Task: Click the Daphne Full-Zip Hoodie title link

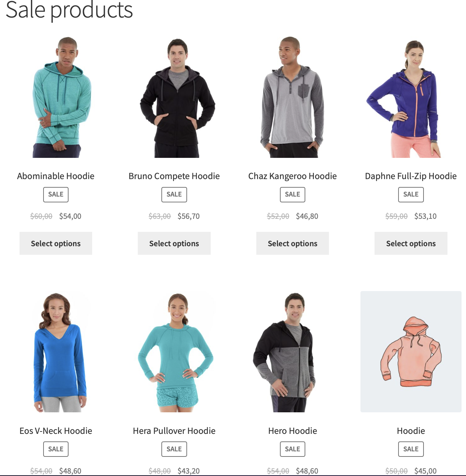Action: [411, 176]
